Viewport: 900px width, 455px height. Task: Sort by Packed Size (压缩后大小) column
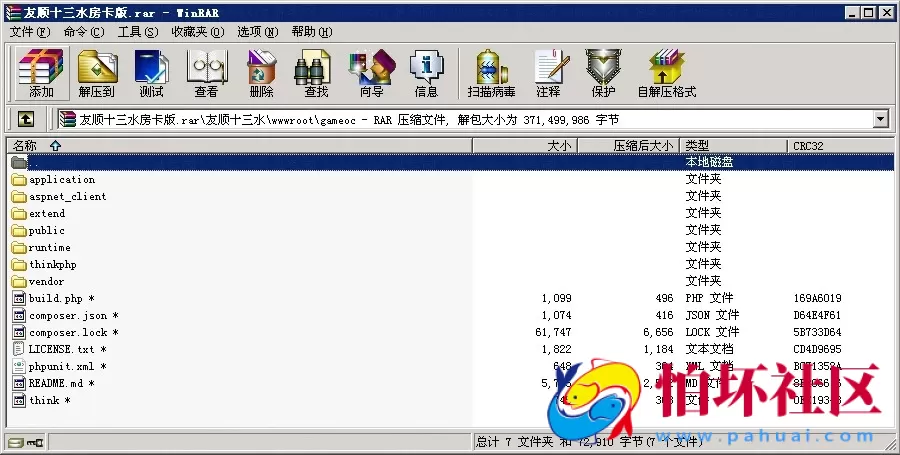[x=629, y=146]
